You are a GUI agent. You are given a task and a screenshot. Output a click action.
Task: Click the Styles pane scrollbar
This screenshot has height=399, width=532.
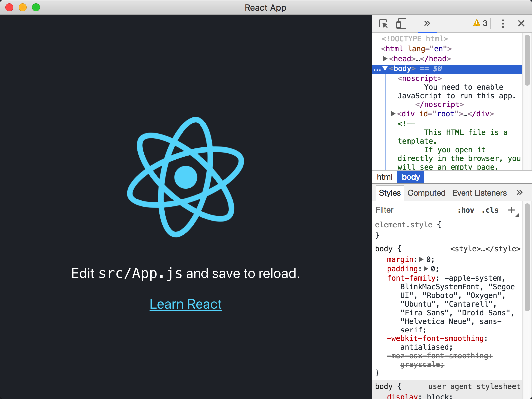527,258
